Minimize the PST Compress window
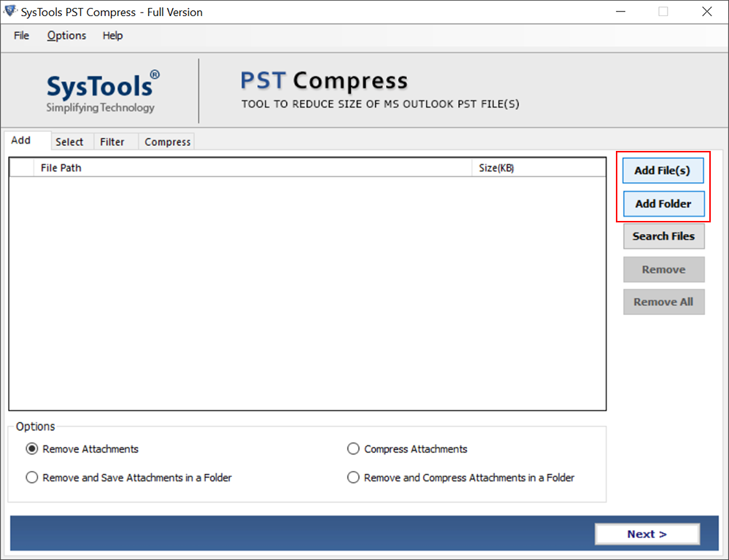729x560 pixels. 621,12
